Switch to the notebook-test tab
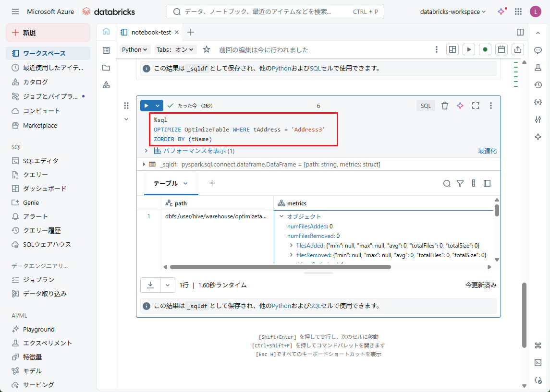The image size is (550, 392). 151,32
